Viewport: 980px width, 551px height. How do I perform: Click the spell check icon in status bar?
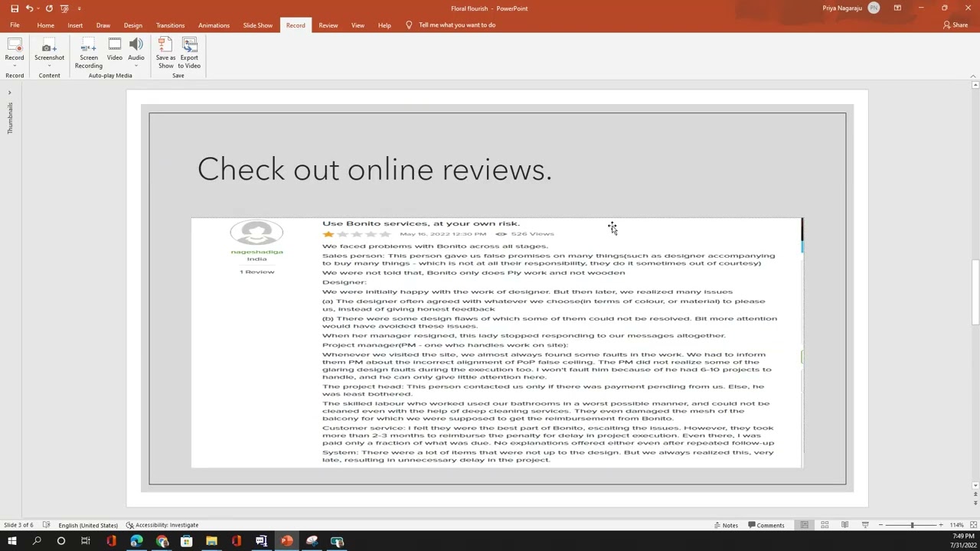47,525
